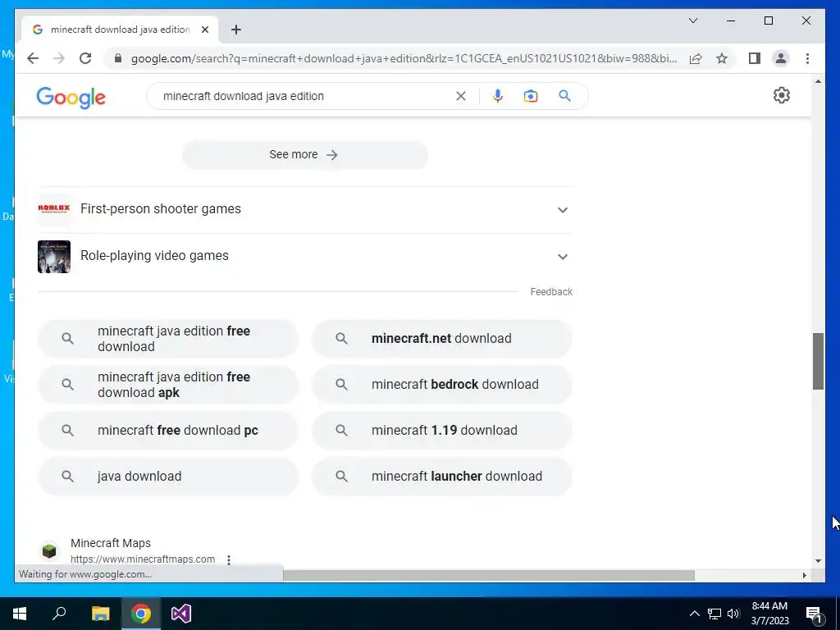This screenshot has width=840, height=630.
Task: Share this page using the share icon
Action: tap(696, 58)
